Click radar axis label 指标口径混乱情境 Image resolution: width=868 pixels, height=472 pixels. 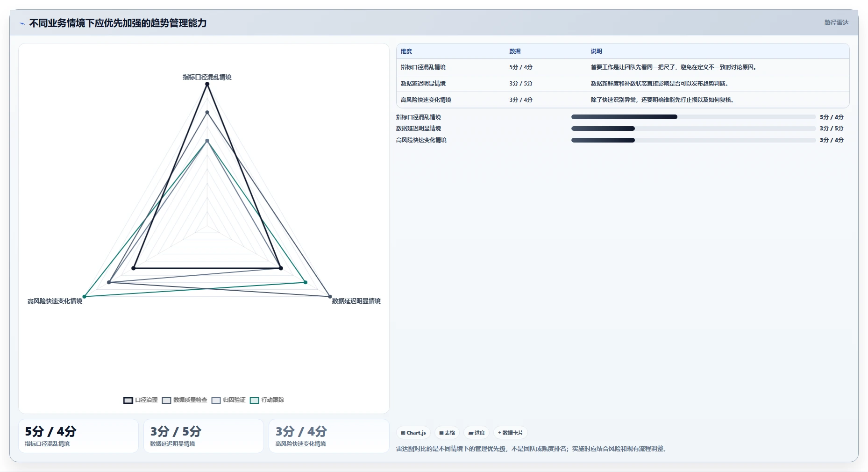[x=207, y=77]
